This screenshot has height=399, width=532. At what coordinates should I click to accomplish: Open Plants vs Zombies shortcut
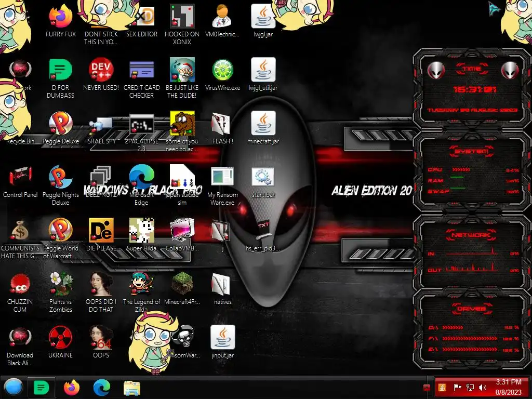[60, 284]
